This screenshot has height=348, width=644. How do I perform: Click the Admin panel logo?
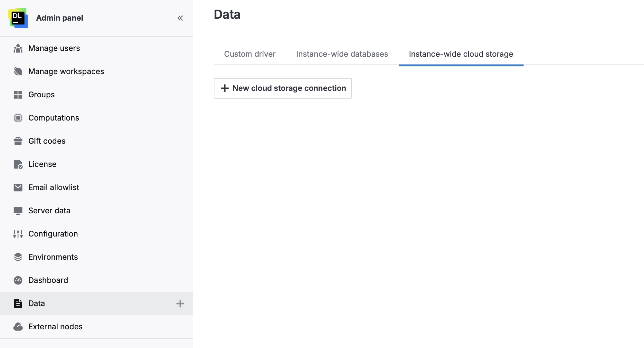(18, 18)
